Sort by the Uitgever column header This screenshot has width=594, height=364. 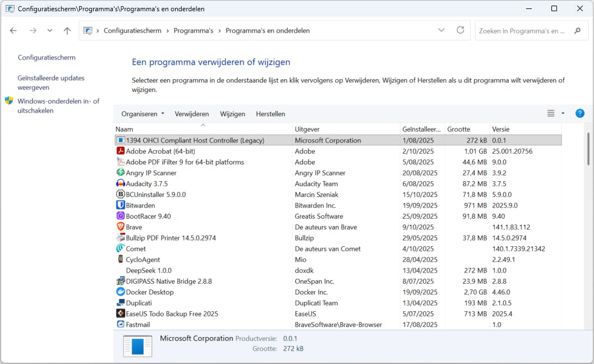pos(346,129)
